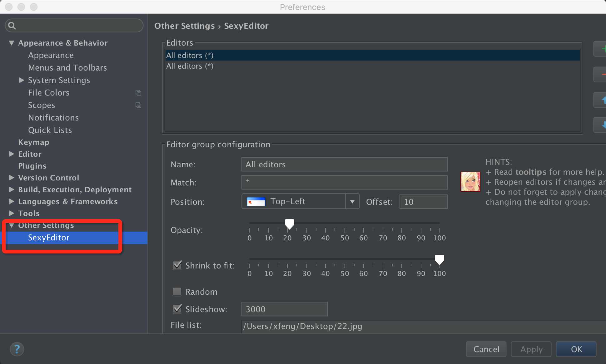The image size is (606, 364).
Task: Expand the Appearance & Behavior tree item
Action: [x=12, y=43]
